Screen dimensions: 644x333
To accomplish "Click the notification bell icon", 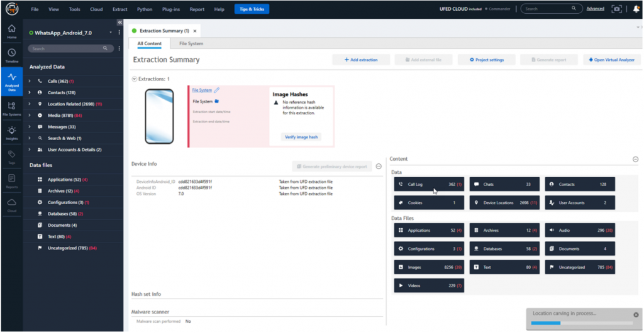I will tap(636, 9).
